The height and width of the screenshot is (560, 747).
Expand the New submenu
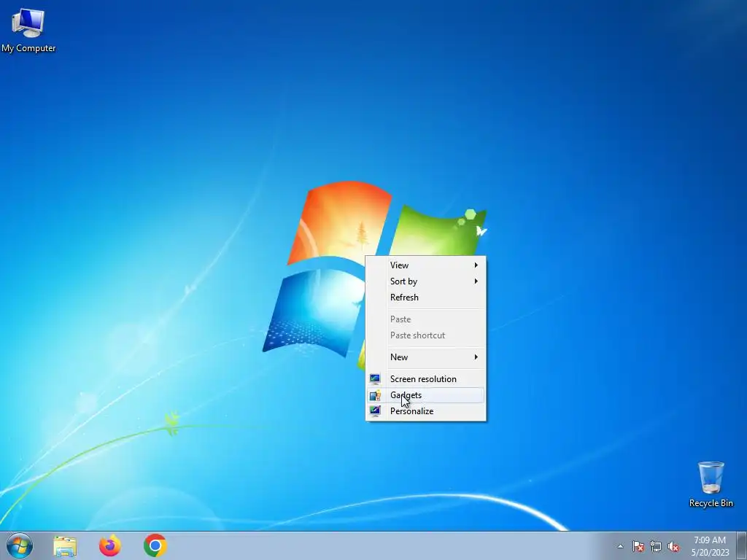[425, 357]
